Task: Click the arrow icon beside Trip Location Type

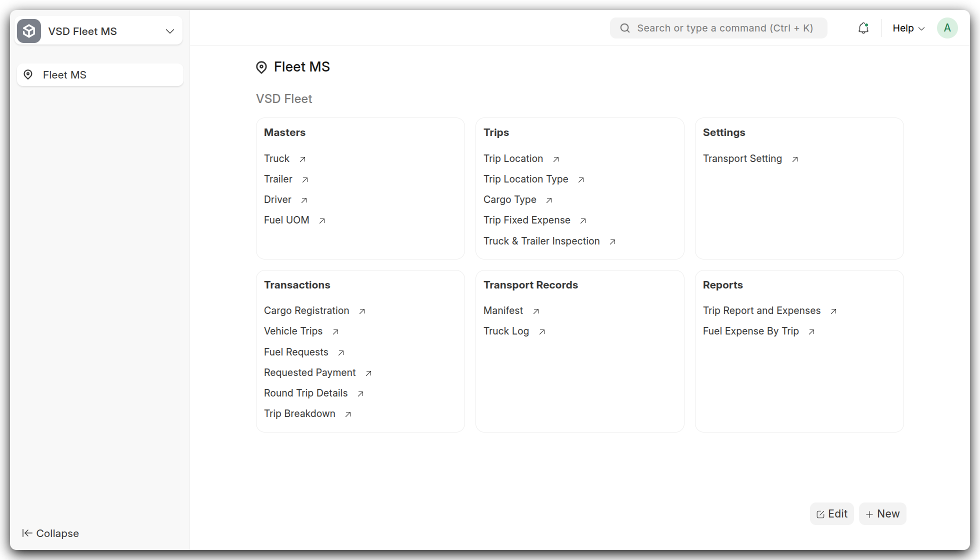Action: pyautogui.click(x=581, y=180)
